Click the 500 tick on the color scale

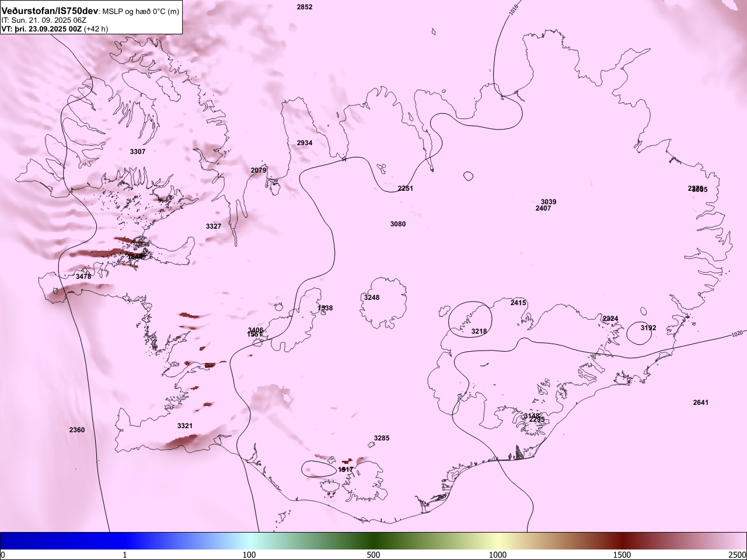tap(373, 555)
